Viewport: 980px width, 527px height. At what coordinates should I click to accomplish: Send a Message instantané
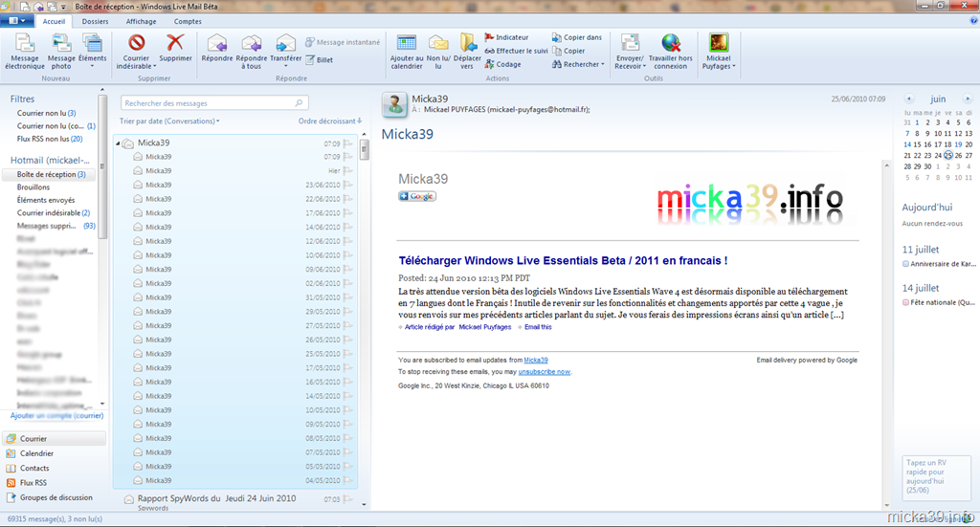[343, 42]
